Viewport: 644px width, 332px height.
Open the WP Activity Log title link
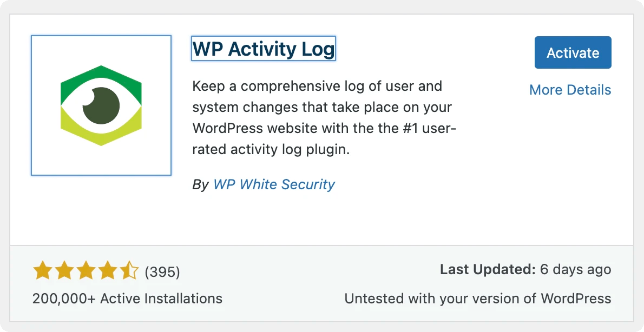pos(264,49)
